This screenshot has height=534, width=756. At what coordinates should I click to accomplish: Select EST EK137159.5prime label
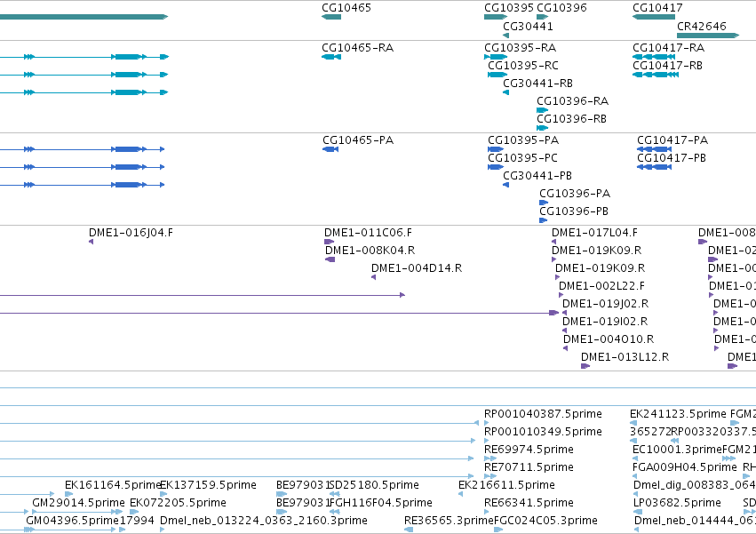(208, 486)
